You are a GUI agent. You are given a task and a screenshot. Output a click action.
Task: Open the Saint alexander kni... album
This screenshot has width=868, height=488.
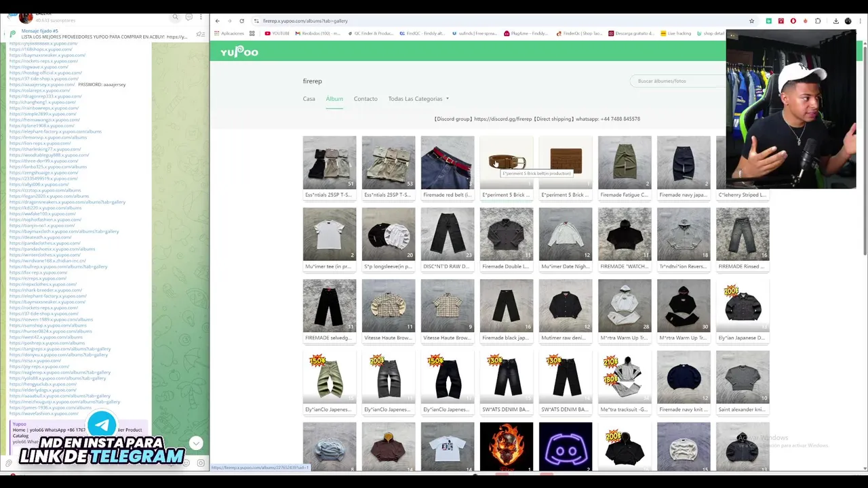[742, 382]
